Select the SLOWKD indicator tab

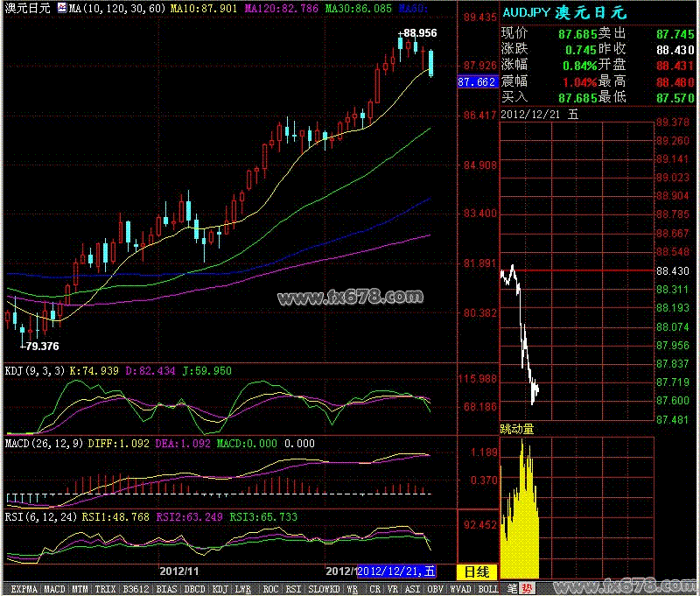(324, 589)
